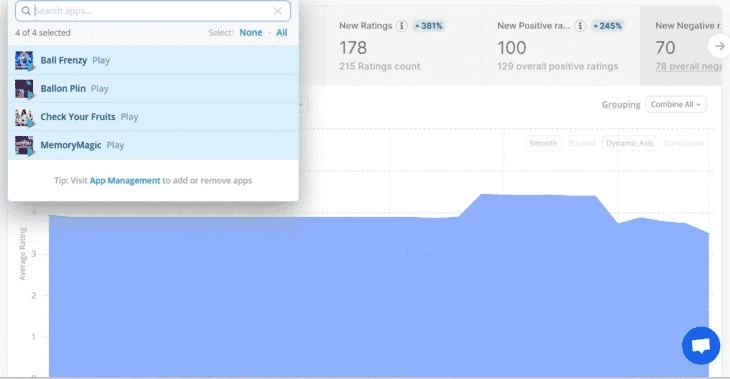730x379 pixels.
Task: Focus the Search apps input field
Action: [153, 11]
